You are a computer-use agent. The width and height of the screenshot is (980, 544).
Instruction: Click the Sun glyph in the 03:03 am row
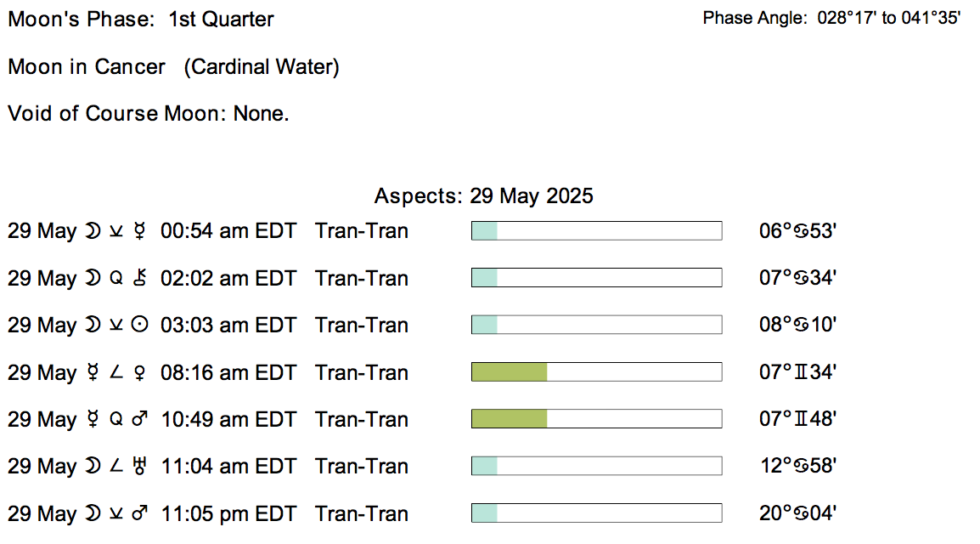141,326
